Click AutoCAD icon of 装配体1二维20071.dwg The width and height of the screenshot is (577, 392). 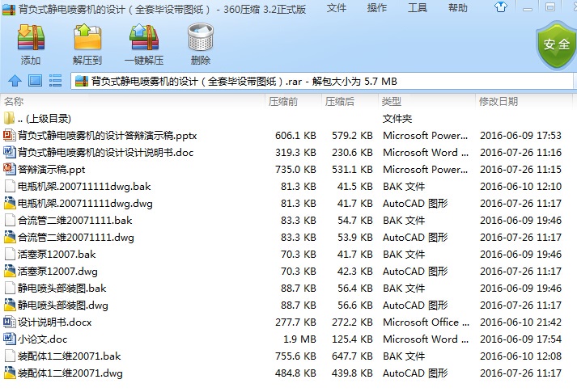tap(9, 373)
